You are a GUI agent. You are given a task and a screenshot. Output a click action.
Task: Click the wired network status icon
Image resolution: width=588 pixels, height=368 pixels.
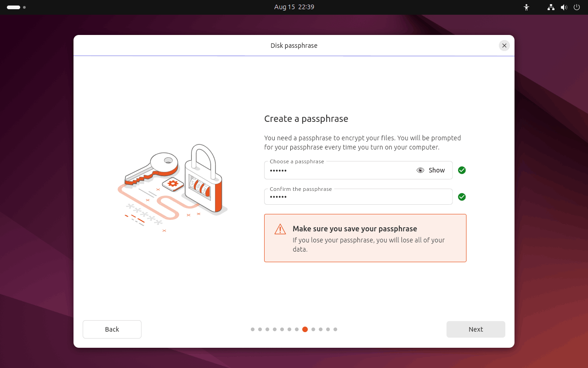pos(551,7)
